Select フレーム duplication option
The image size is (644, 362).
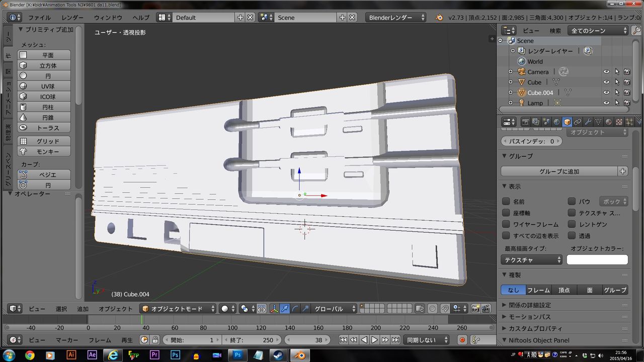click(x=538, y=290)
